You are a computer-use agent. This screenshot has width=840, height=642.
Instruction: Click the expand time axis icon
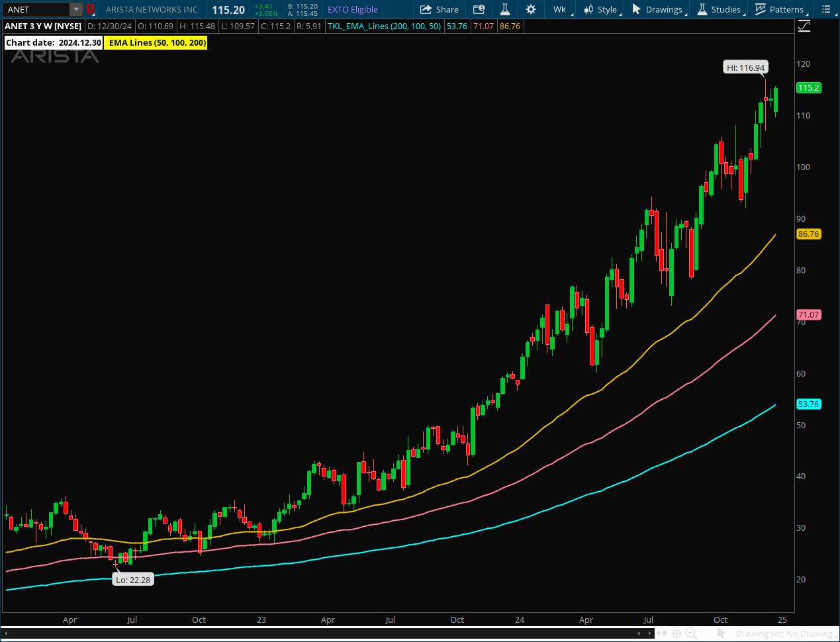point(662,633)
